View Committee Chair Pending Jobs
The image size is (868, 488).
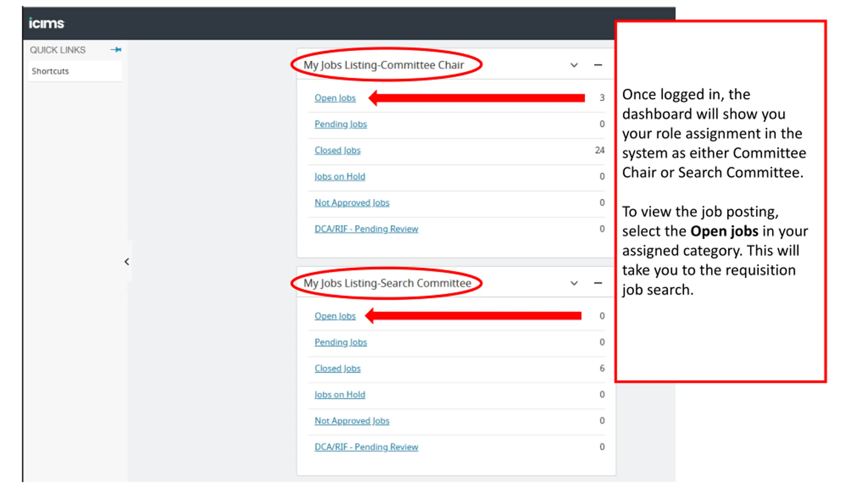point(340,124)
